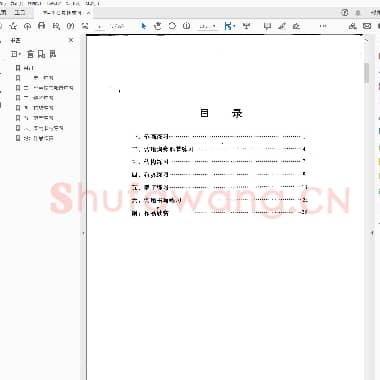Click the share with others icon
The height and width of the screenshot is (380, 380).
pyautogui.click(x=352, y=26)
